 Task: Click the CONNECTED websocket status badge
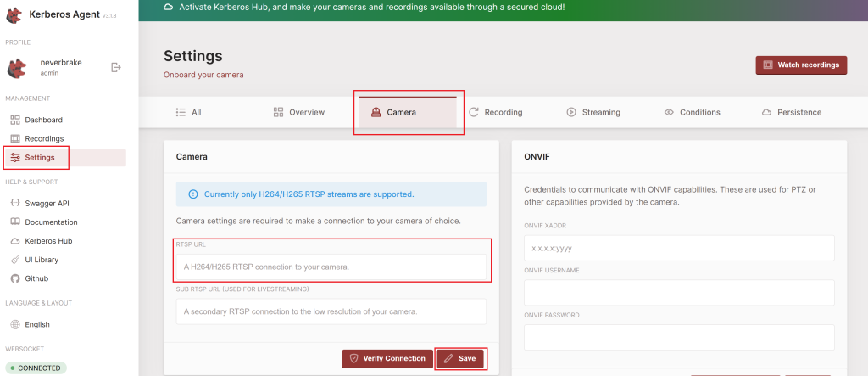pos(36,368)
